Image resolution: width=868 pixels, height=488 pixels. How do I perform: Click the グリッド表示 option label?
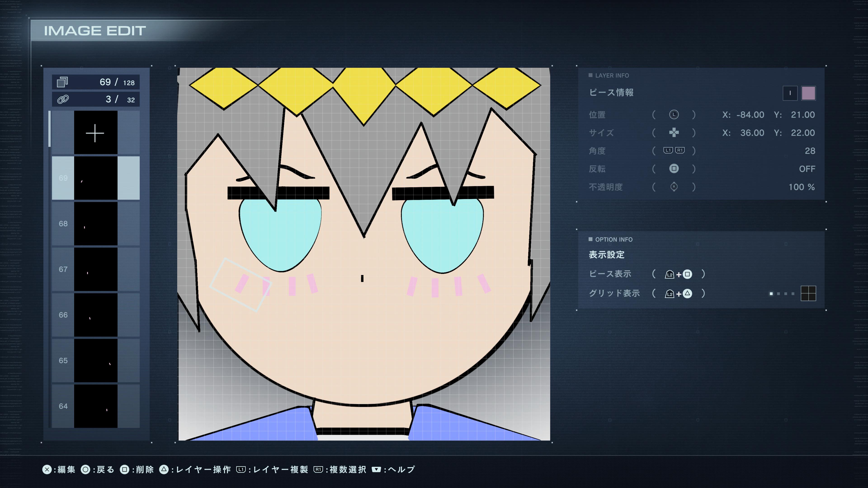coord(614,293)
